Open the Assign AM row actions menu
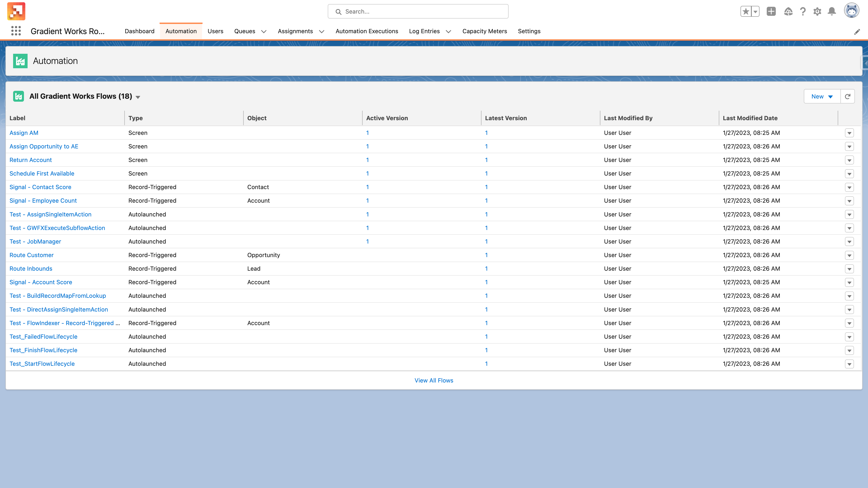 [849, 133]
